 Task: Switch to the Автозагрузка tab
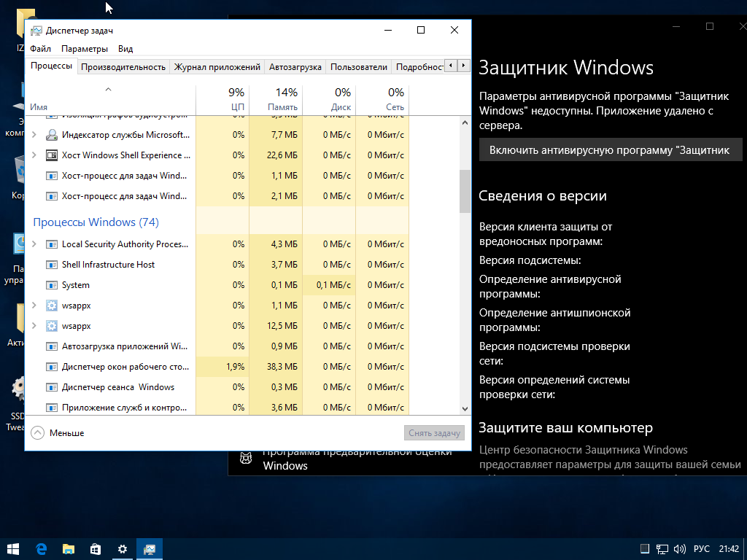tap(295, 67)
